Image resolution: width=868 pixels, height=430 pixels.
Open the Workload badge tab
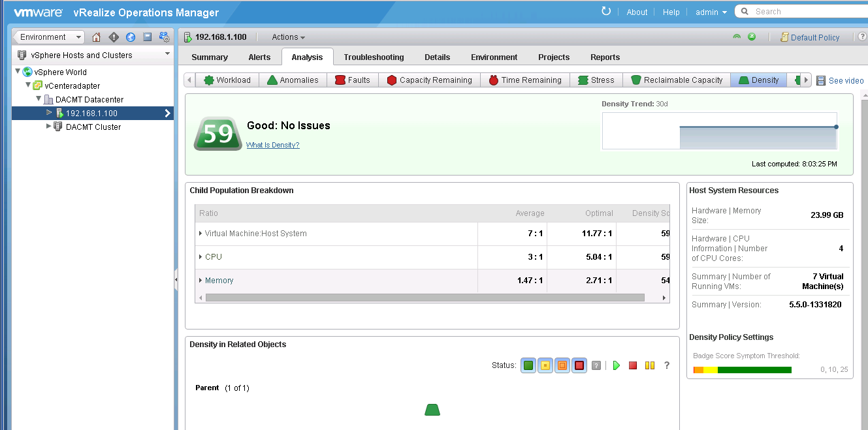coord(227,80)
